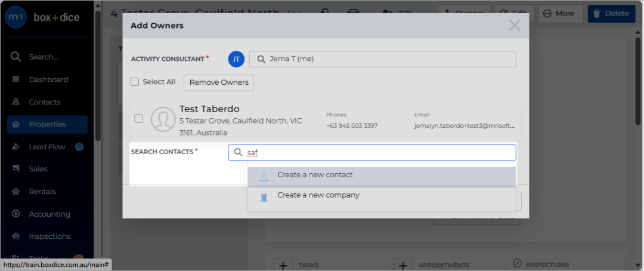Click the Inspections icon in sidebar
The height and width of the screenshot is (271, 644).
(16, 236)
